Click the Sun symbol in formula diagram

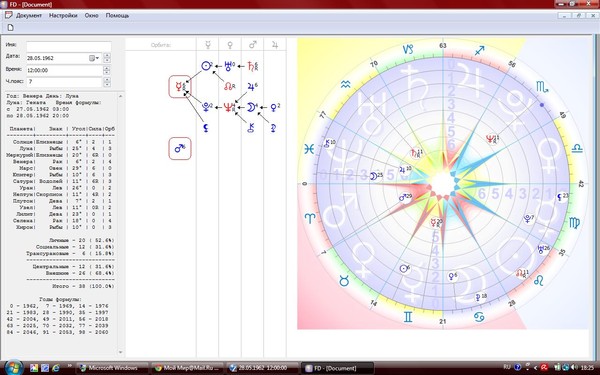point(206,66)
